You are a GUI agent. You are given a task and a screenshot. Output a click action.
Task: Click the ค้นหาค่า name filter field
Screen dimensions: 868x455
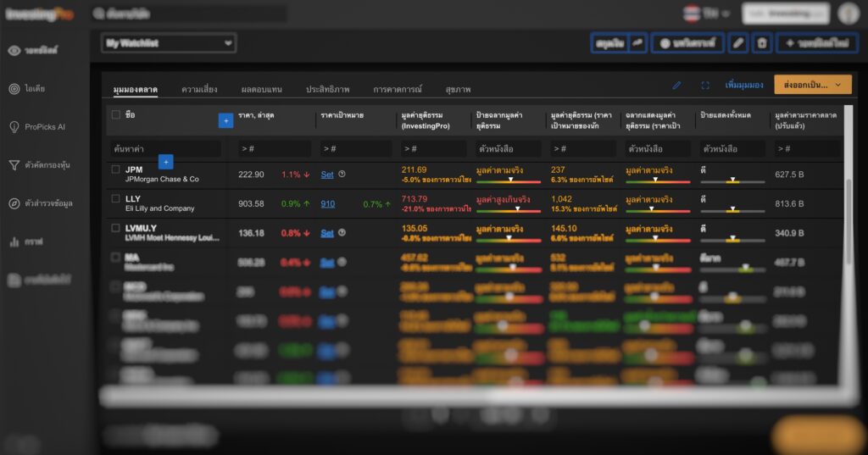(x=165, y=149)
